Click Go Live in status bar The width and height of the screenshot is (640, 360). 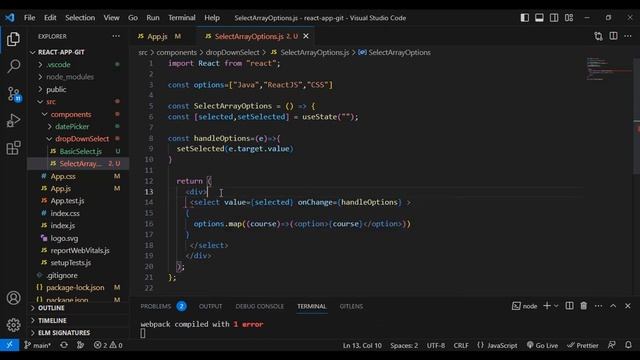click(542, 345)
